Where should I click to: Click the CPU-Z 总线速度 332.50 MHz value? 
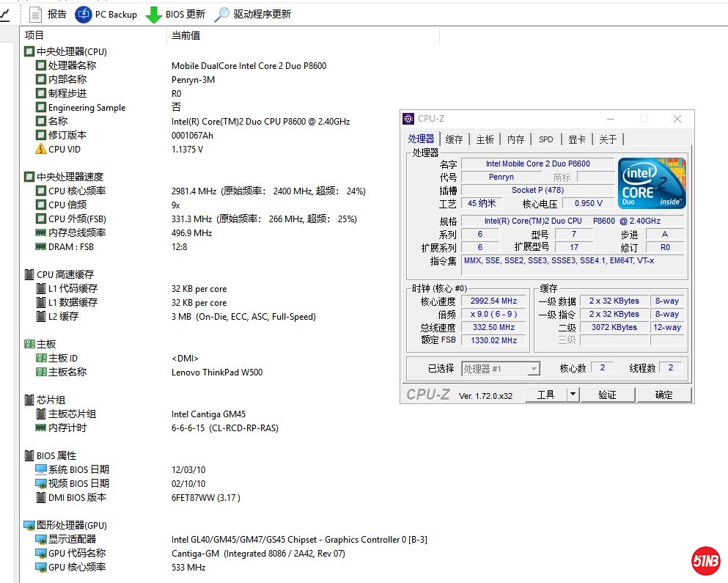(x=493, y=327)
